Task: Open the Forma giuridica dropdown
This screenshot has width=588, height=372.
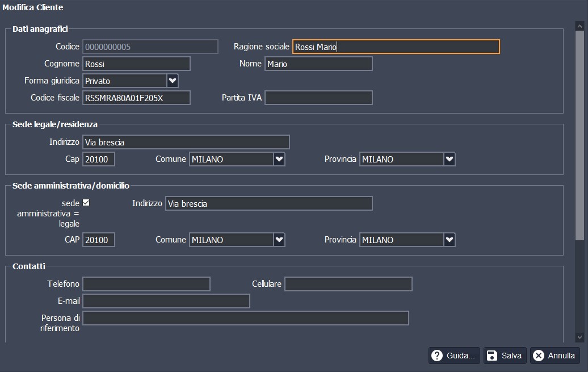Action: tap(173, 81)
